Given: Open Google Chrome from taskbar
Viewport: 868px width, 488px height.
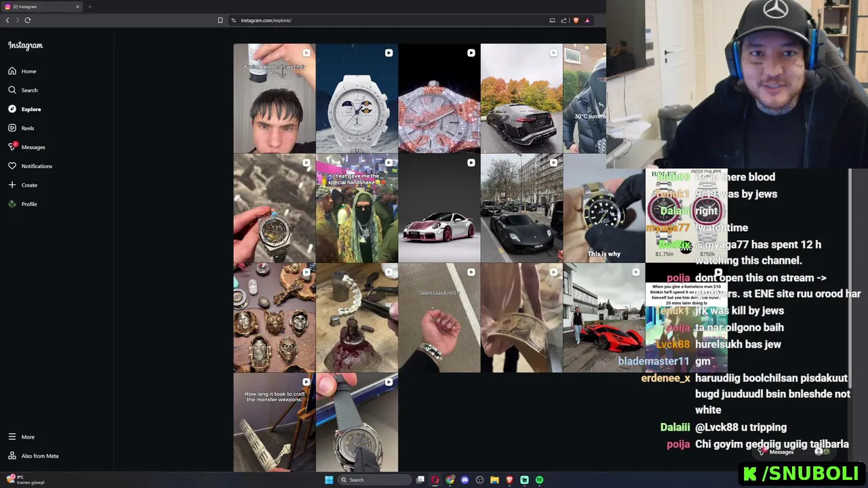Looking at the screenshot, I should click(x=450, y=480).
